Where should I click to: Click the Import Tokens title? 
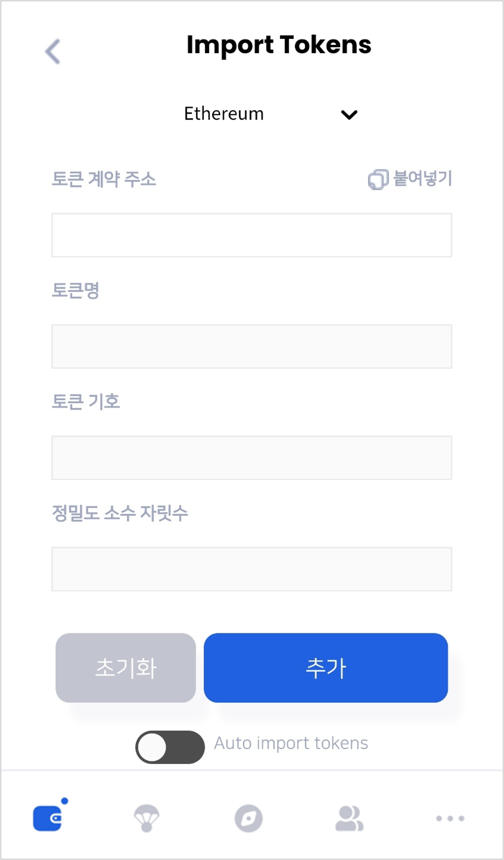(x=279, y=45)
